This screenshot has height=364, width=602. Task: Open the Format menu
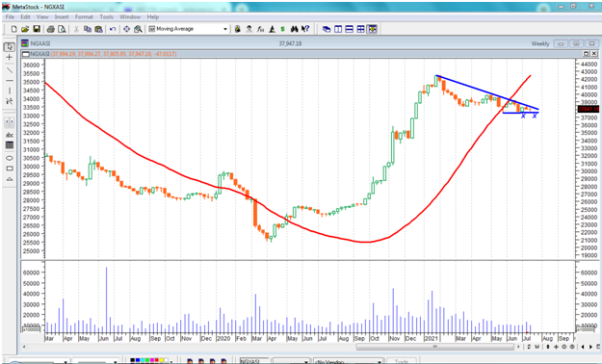pos(84,17)
